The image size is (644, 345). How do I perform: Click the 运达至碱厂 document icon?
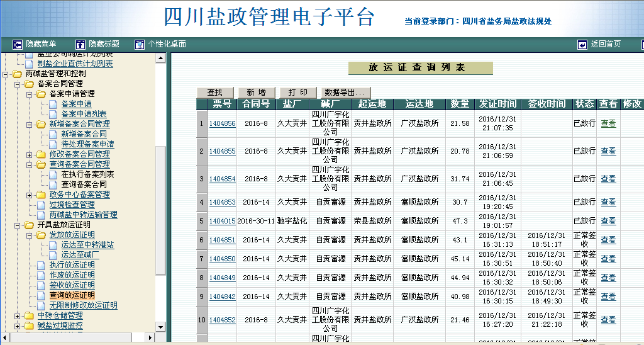coord(53,255)
